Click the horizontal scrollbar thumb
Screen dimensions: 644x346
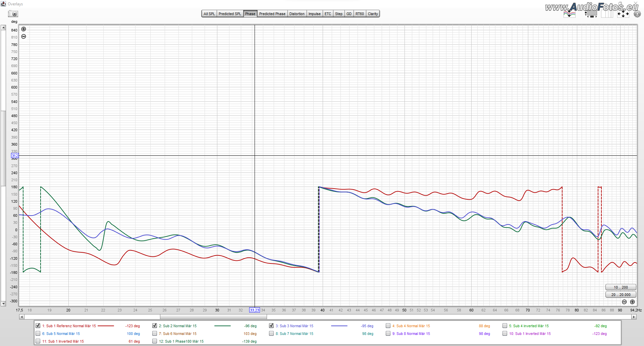point(213,317)
